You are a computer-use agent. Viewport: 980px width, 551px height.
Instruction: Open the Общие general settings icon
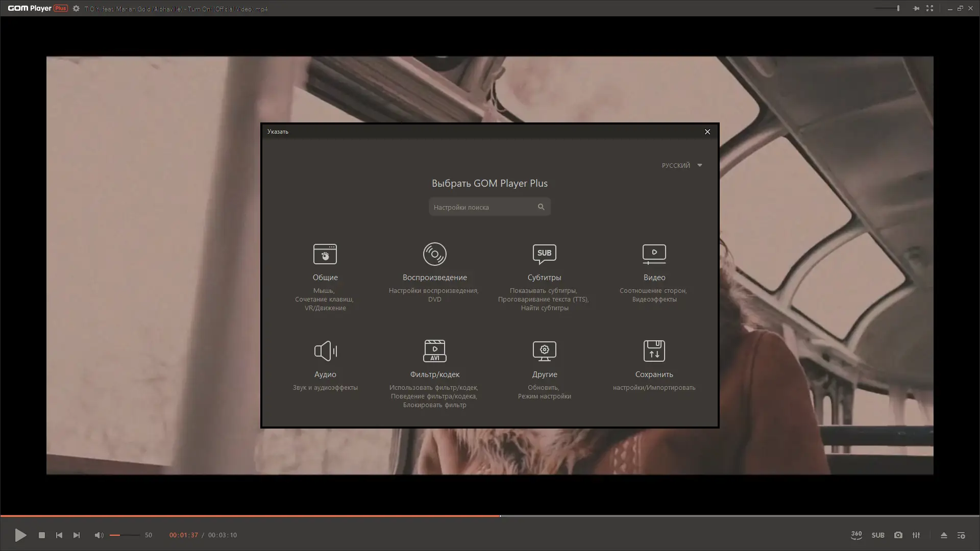click(x=325, y=254)
